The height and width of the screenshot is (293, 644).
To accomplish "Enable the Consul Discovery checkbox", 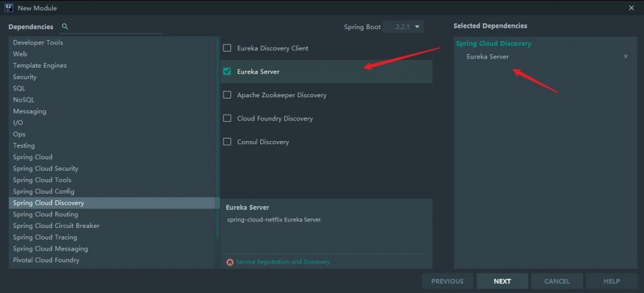I will coord(227,142).
